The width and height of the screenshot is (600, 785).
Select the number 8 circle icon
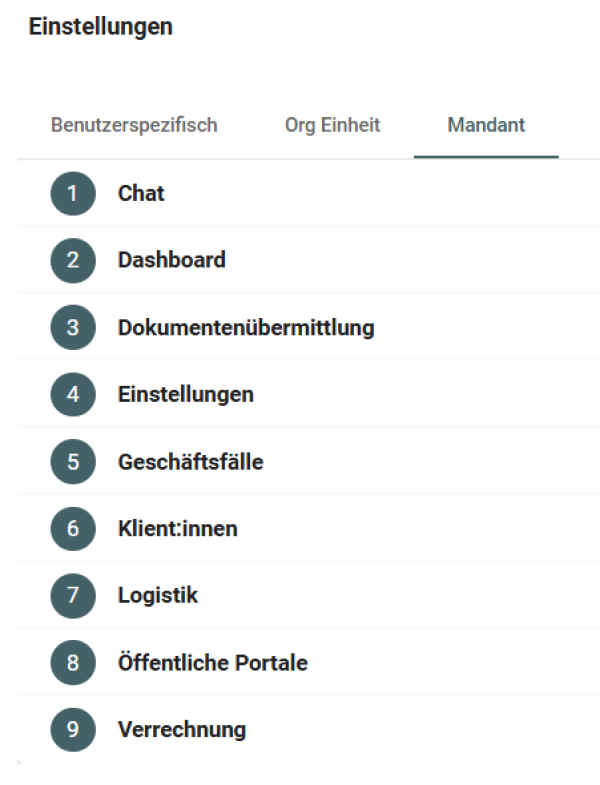[x=72, y=663]
